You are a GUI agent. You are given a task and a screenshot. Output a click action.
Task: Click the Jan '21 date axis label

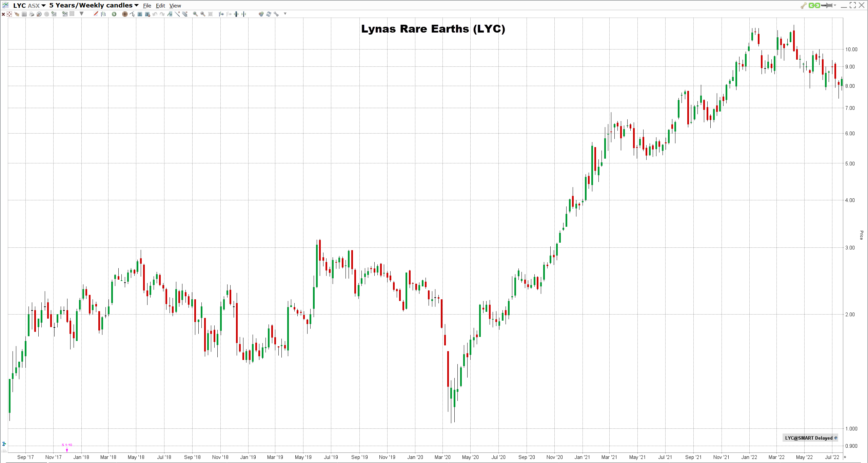(x=582, y=457)
